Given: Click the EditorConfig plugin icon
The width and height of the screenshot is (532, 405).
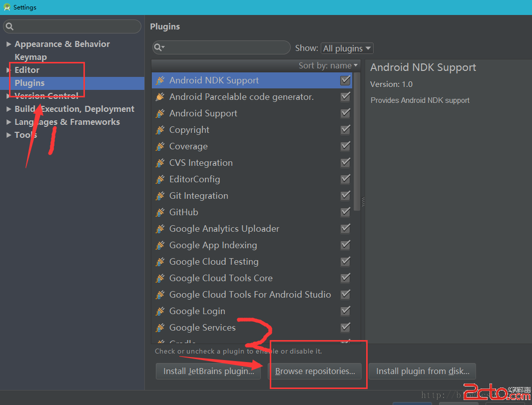Looking at the screenshot, I should 160,179.
